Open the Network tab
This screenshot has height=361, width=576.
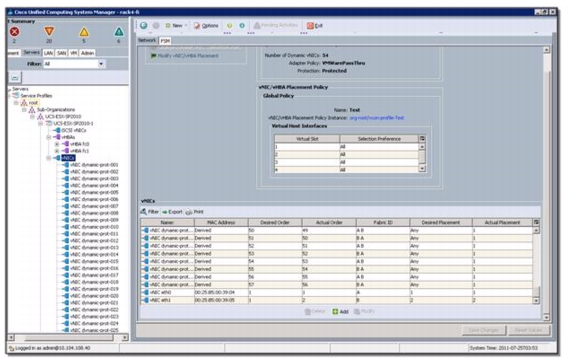click(x=147, y=40)
